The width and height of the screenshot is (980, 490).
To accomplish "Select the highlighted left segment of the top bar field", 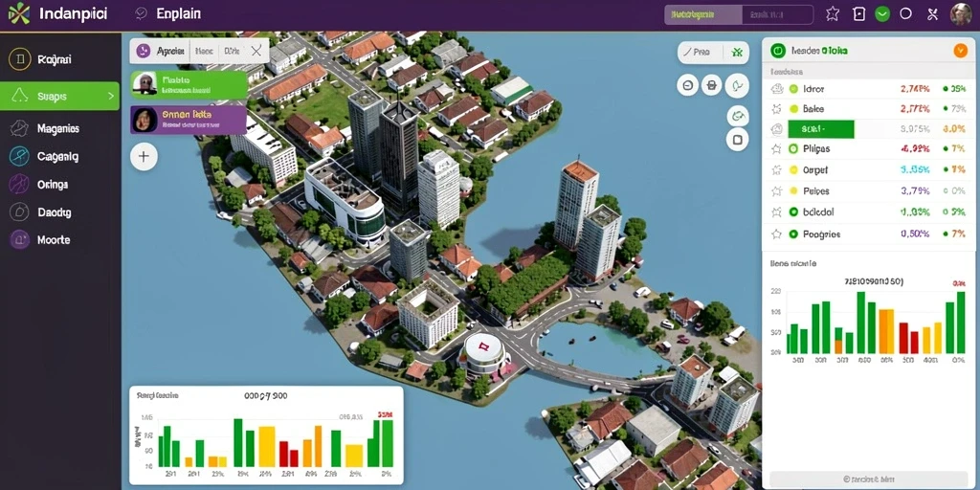I will coord(703,14).
